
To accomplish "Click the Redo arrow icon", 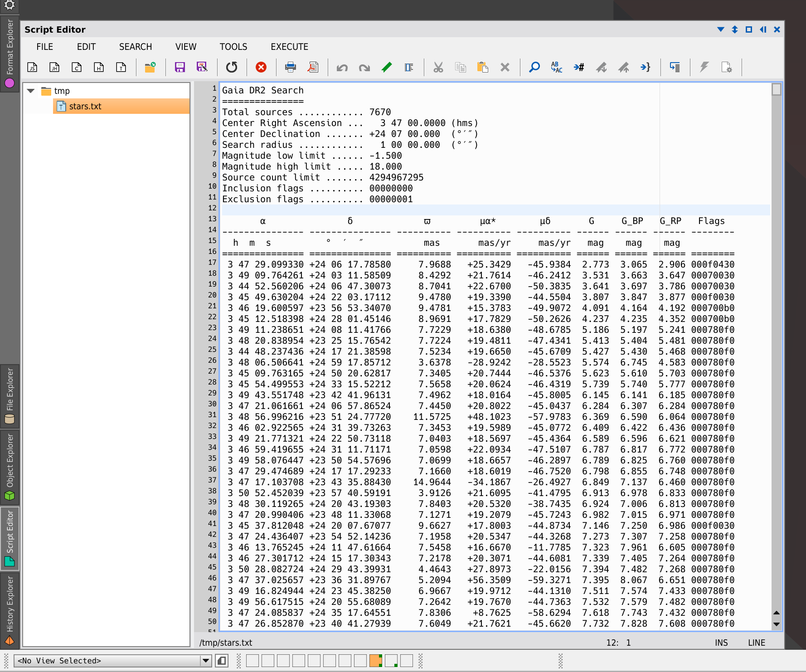I will (364, 68).
